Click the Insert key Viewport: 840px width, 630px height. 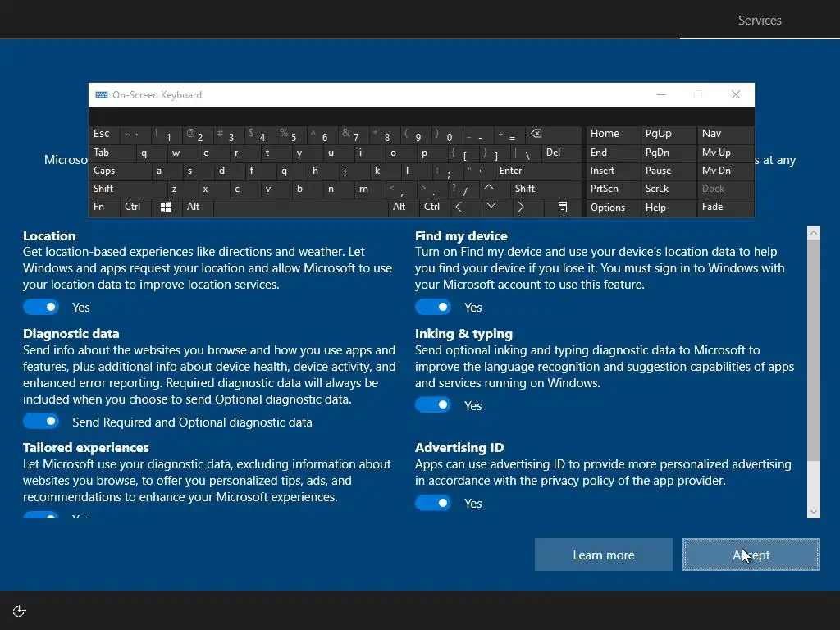coord(614,171)
